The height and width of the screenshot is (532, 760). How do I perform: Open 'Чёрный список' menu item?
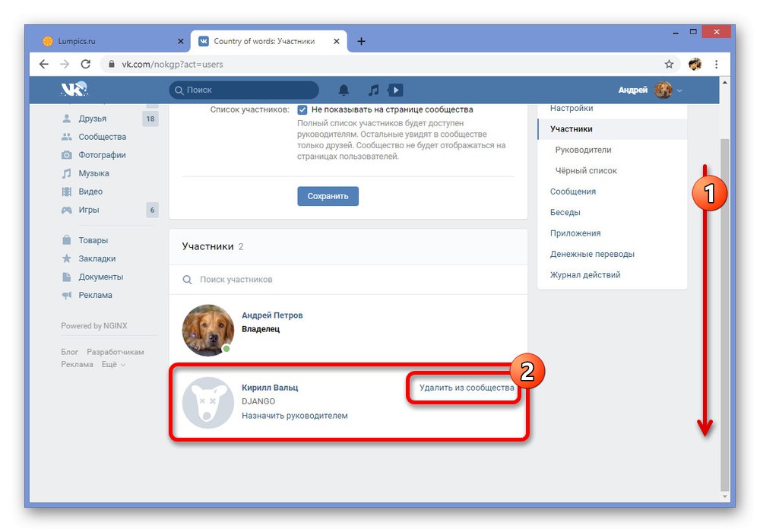tap(586, 170)
